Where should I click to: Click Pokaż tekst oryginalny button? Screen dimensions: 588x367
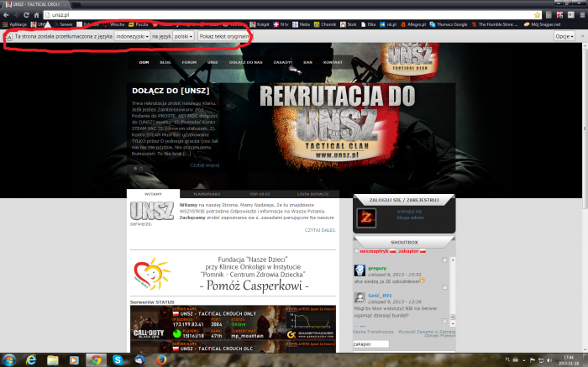click(x=224, y=36)
